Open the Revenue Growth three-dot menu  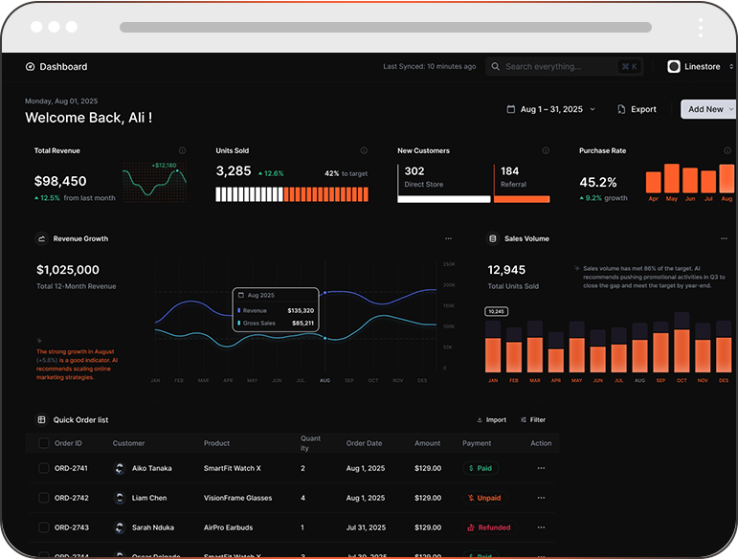tap(448, 238)
